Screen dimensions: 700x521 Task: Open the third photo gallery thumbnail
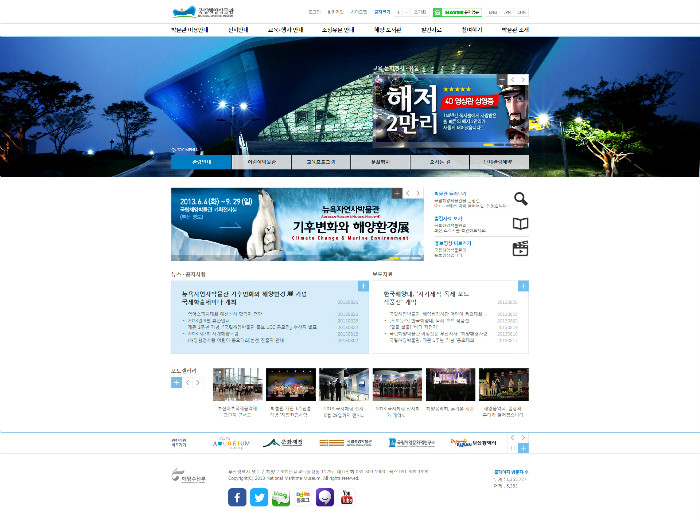(344, 384)
